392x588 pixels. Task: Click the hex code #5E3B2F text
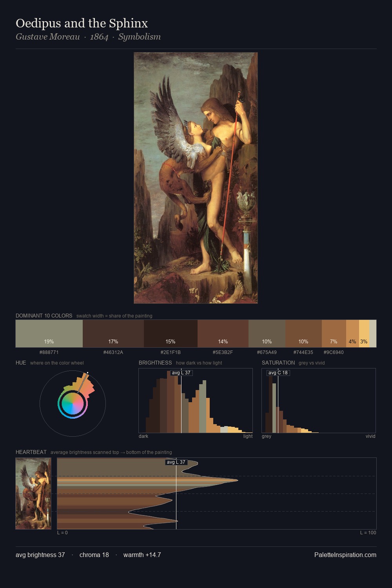point(223,352)
